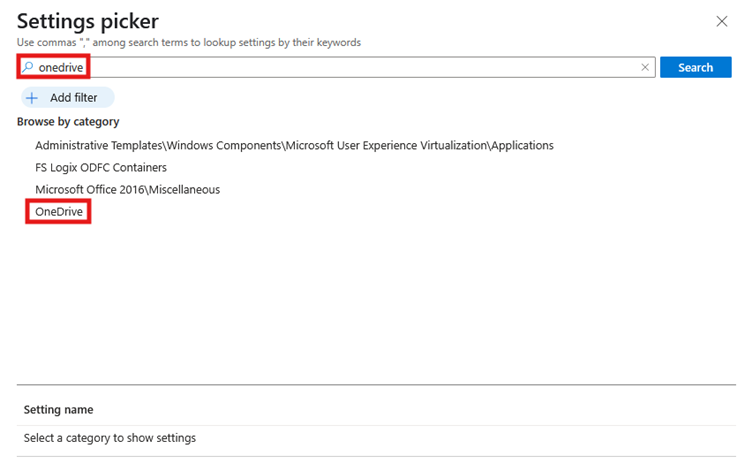
Task: Click the empty middle of the search box
Action: point(364,67)
